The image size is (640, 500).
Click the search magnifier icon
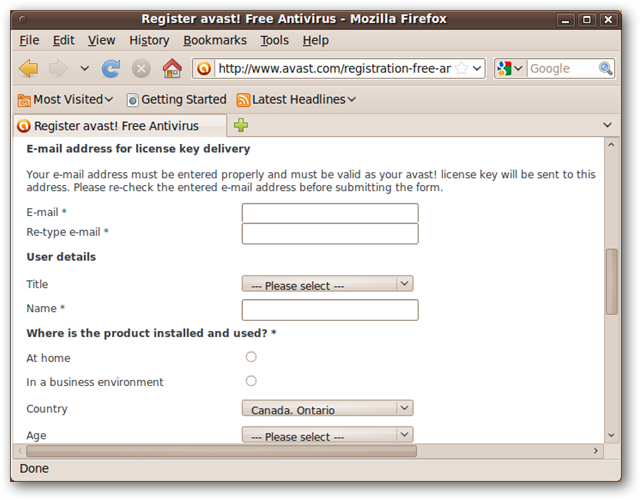tap(605, 68)
